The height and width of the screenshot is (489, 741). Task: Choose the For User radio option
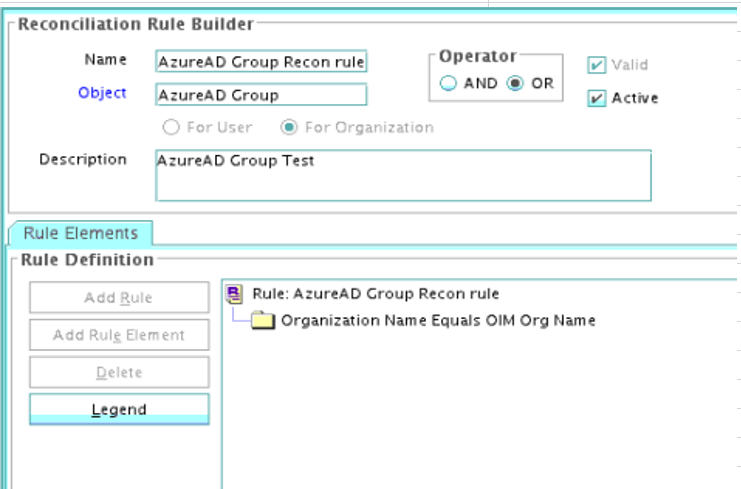click(x=171, y=127)
